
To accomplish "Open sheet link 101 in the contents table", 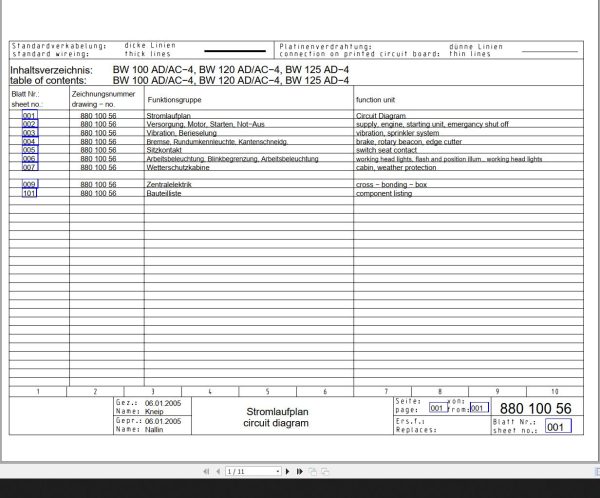I will point(29,193).
